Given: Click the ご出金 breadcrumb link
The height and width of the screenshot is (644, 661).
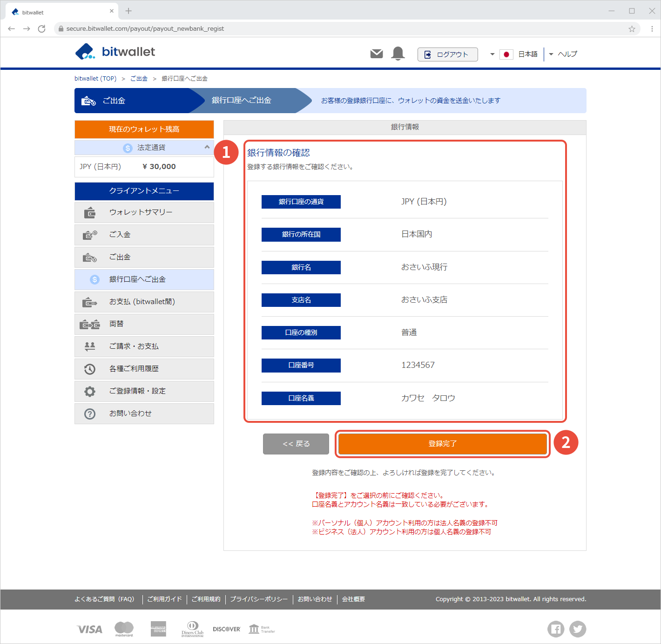Looking at the screenshot, I should (x=139, y=79).
